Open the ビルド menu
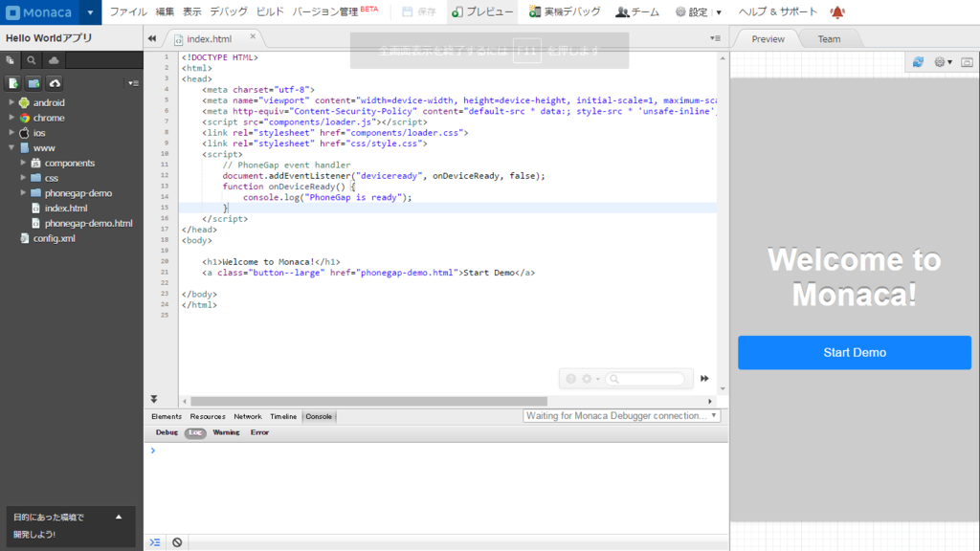Viewport: 980px width, 551px height. [x=270, y=11]
